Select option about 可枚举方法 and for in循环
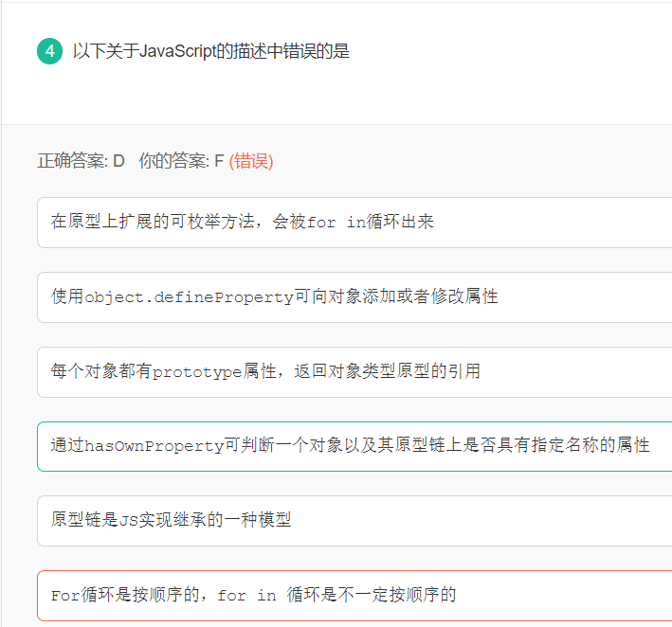This screenshot has width=672, height=627. [x=354, y=223]
